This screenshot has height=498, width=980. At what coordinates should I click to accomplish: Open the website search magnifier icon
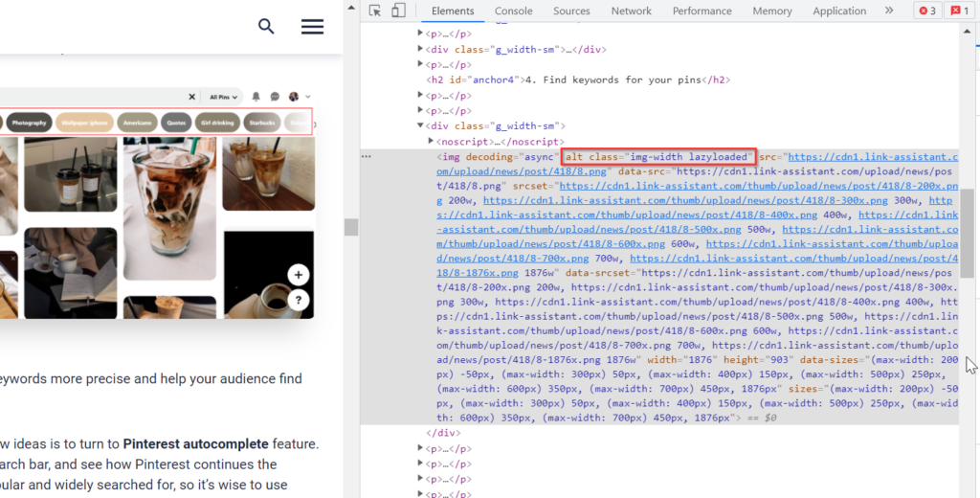266,27
